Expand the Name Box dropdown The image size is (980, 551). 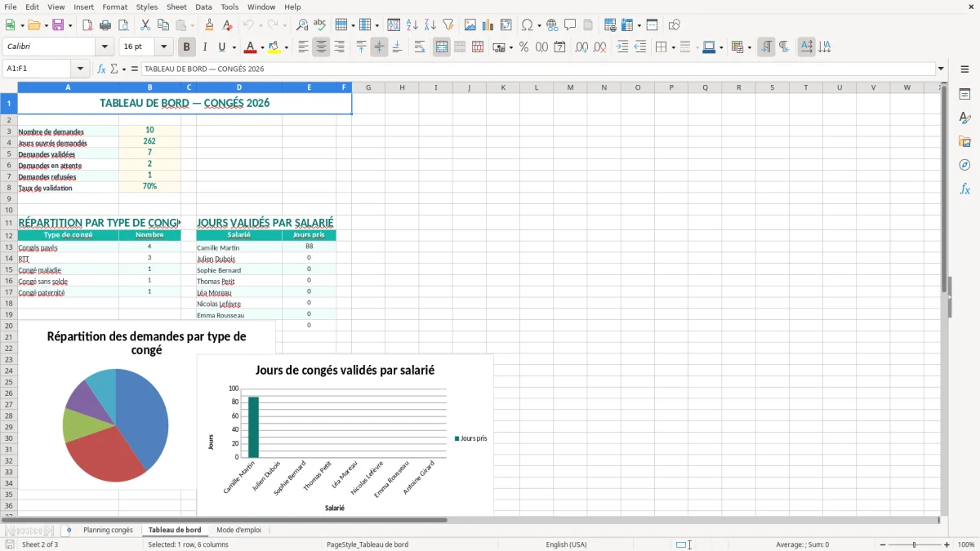point(80,69)
